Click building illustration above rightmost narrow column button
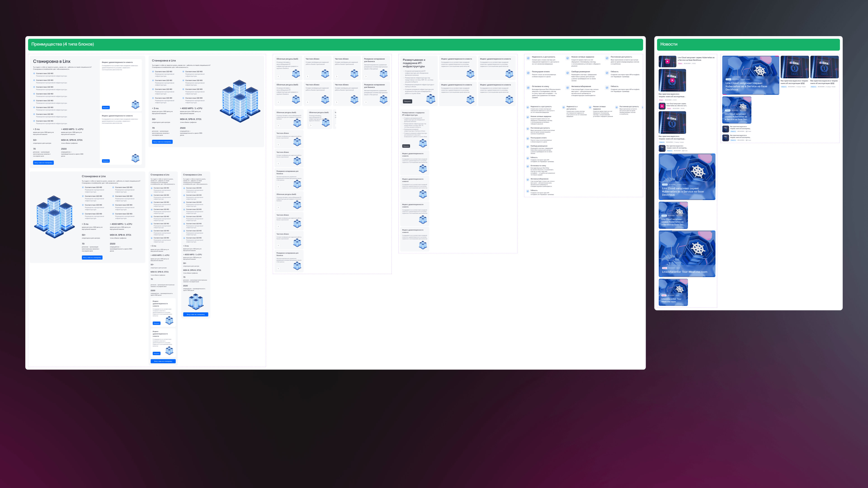 196,301
